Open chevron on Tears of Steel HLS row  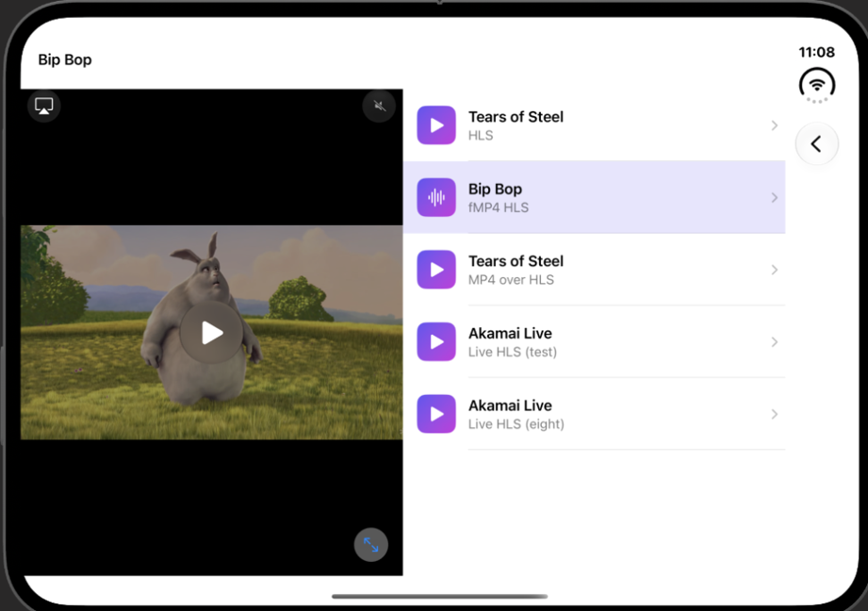[775, 125]
